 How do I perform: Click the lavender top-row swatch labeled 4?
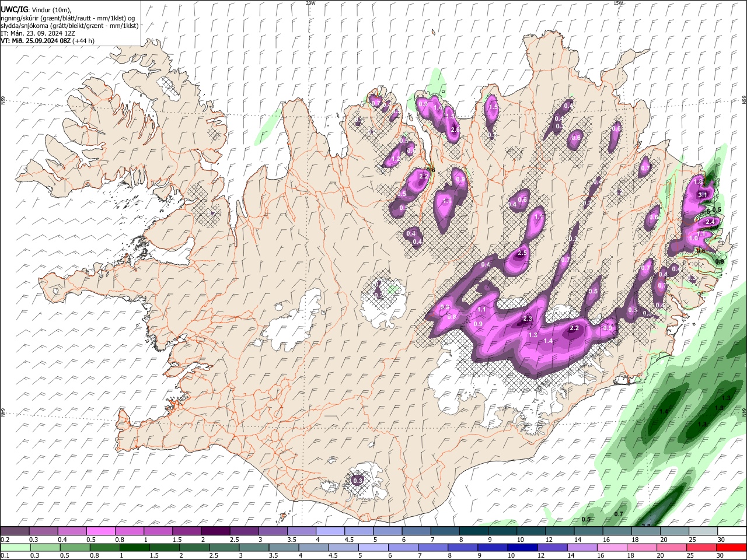(330, 531)
